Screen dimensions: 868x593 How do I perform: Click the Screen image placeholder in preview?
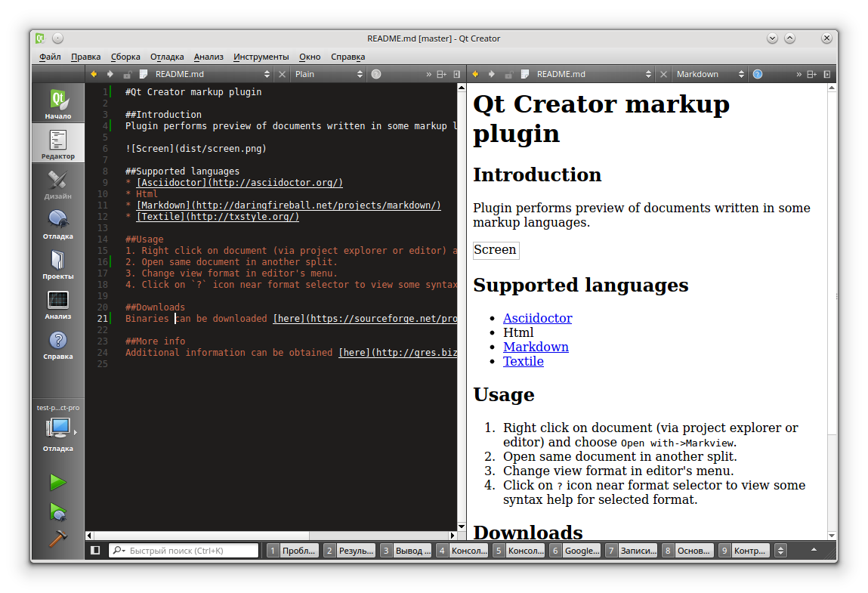tap(496, 250)
